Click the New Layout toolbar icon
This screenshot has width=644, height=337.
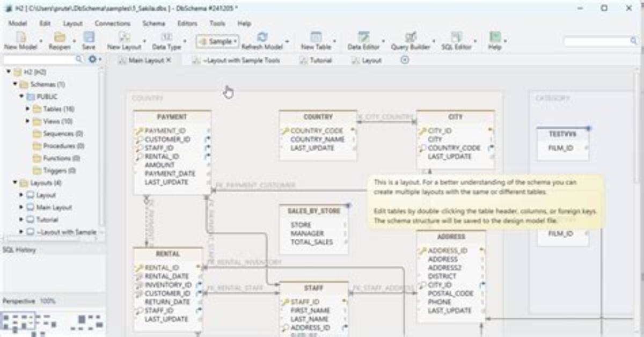124,37
